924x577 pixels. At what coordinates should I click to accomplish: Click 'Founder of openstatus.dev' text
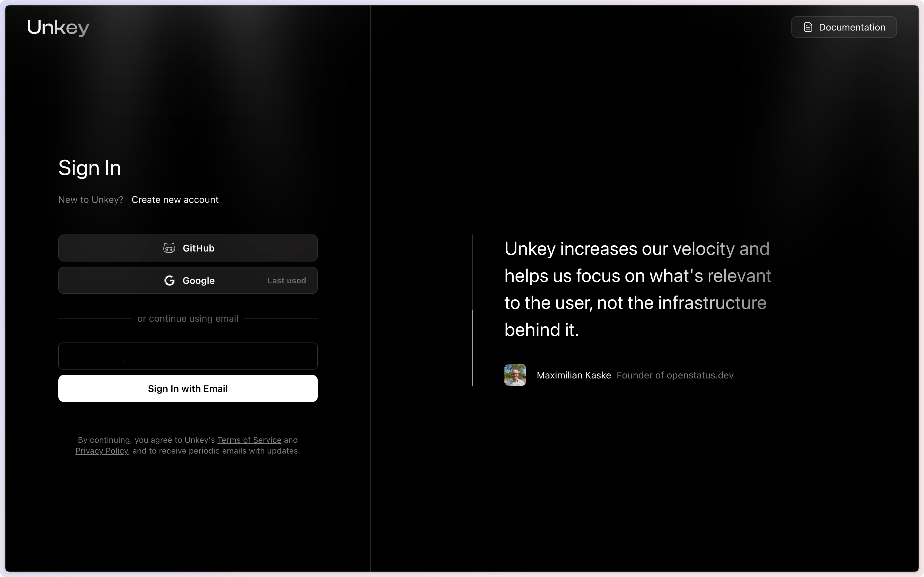click(x=675, y=375)
